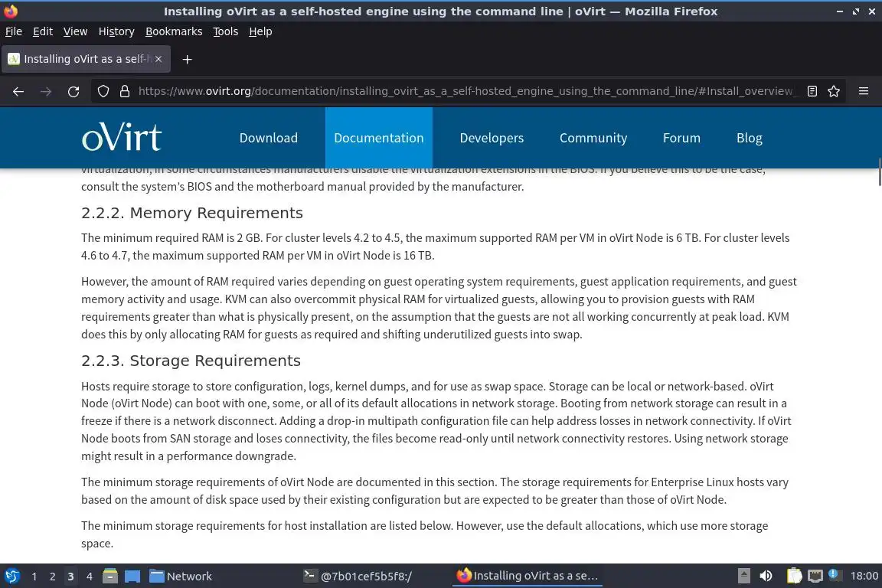Click the blue desktop icon in taskbar
Screen dimensions: 882x588
[132, 577]
